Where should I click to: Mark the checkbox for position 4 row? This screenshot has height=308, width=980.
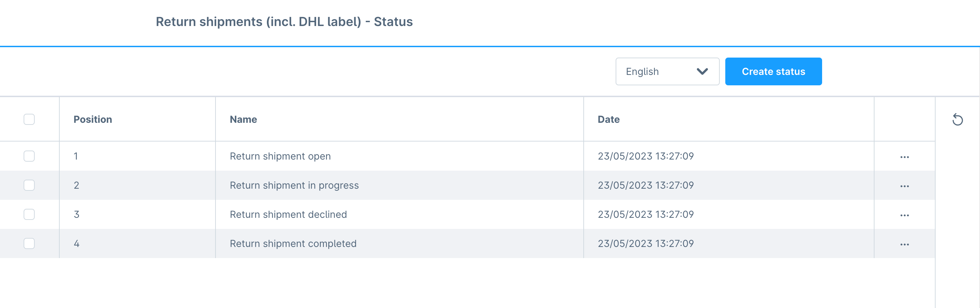(x=29, y=243)
